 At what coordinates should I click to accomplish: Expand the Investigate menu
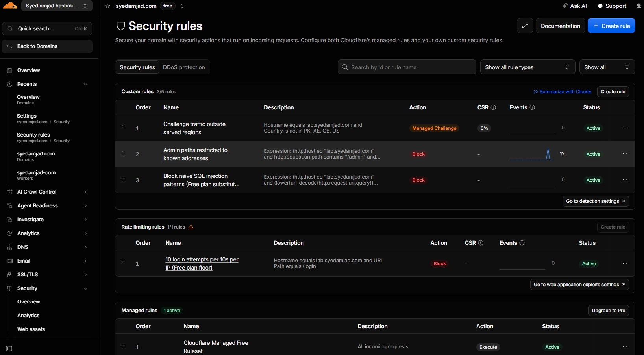[x=85, y=220]
